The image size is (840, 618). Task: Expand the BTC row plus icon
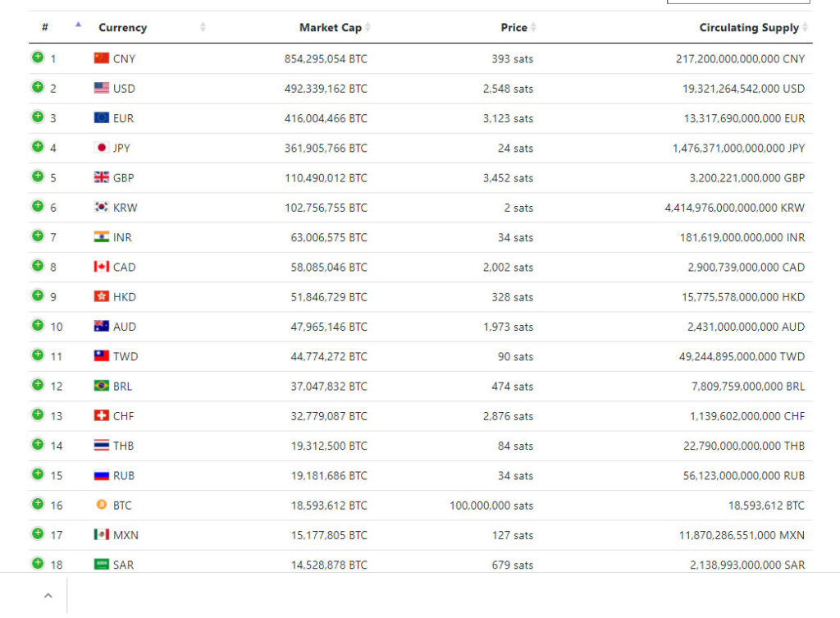(38, 503)
